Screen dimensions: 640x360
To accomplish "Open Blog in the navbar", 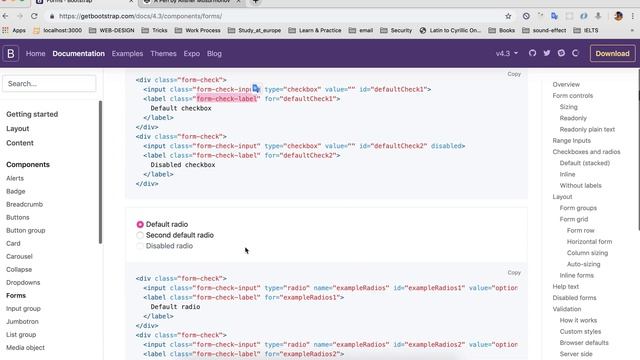I will (x=214, y=53).
